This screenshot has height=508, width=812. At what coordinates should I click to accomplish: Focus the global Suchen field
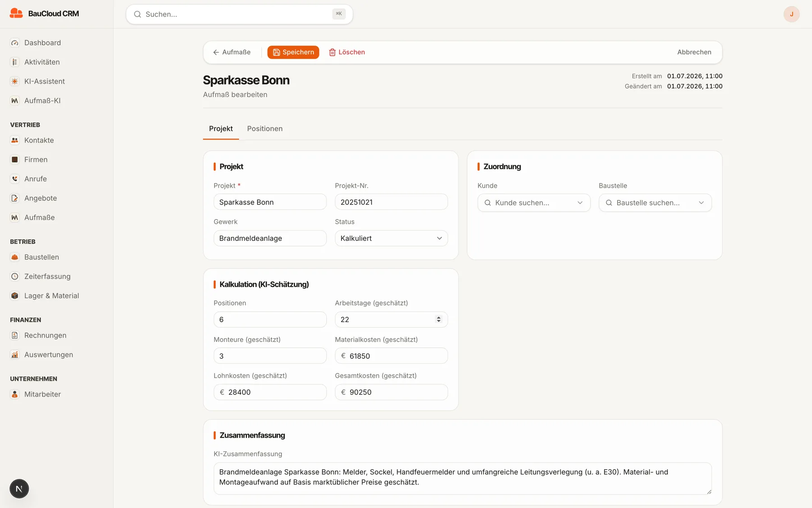(239, 14)
